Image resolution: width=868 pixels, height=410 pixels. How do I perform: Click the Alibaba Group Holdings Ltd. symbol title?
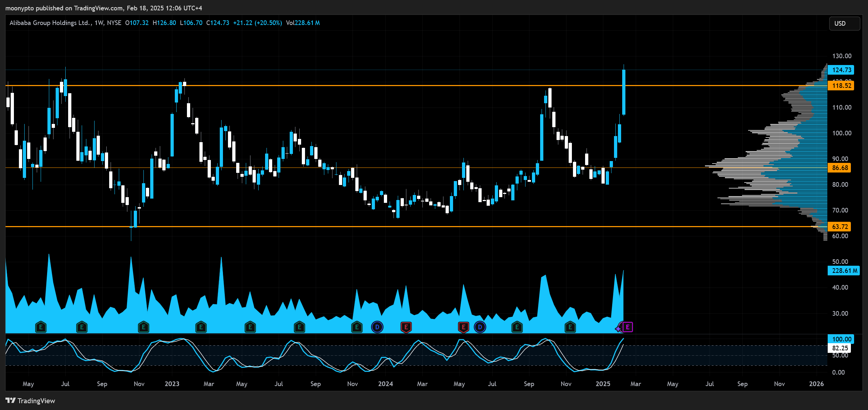pos(51,23)
